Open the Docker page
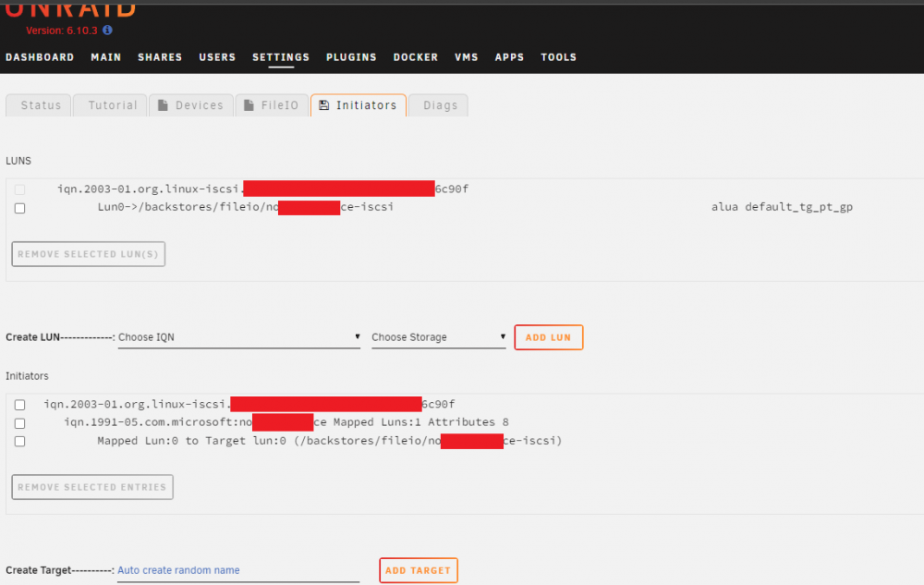This screenshot has width=924, height=585. (416, 57)
